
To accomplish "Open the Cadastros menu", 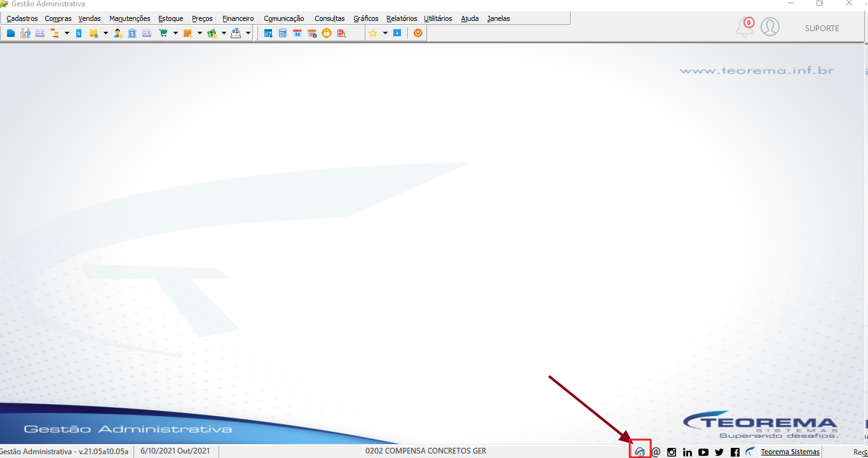I will 22,18.
